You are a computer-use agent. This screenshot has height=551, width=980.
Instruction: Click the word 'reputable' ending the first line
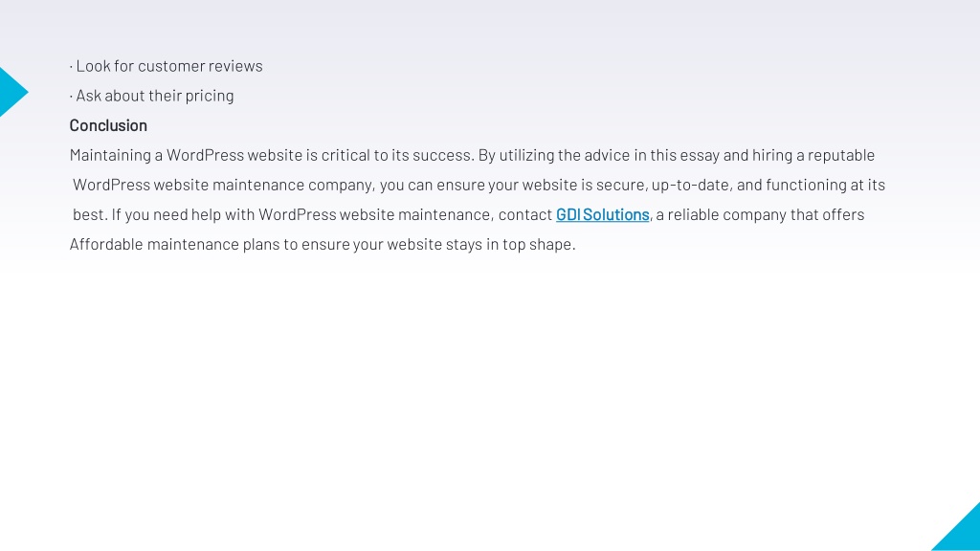point(840,156)
